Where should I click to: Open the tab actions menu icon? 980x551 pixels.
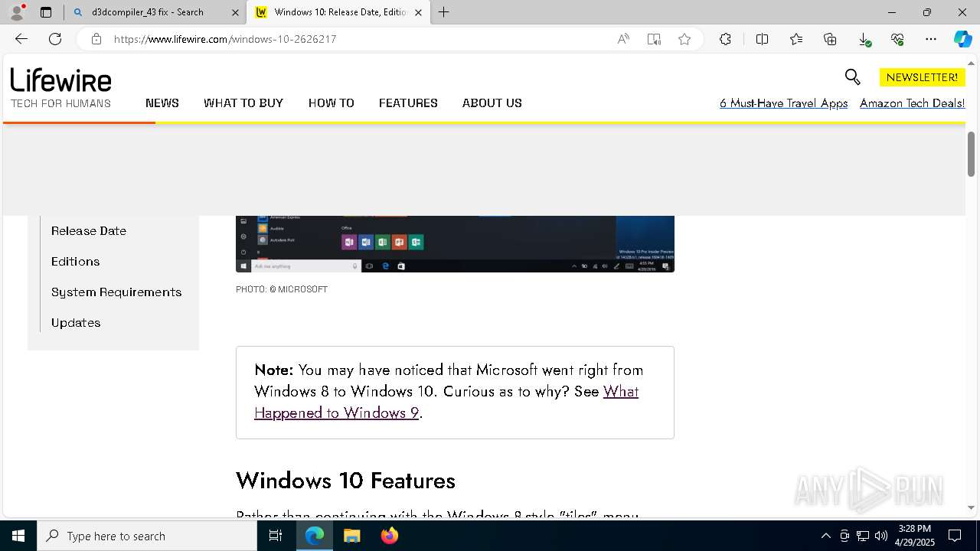(x=46, y=12)
